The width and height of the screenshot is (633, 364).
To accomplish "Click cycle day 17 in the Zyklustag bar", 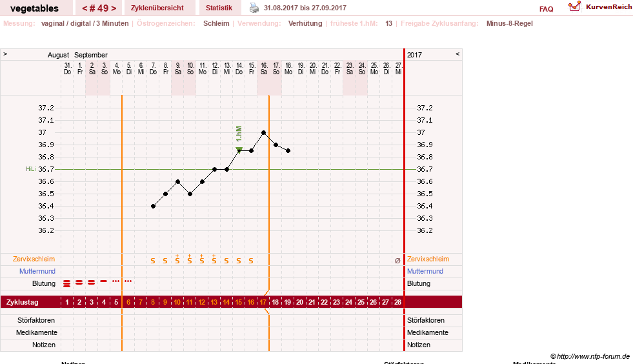I will (x=263, y=302).
